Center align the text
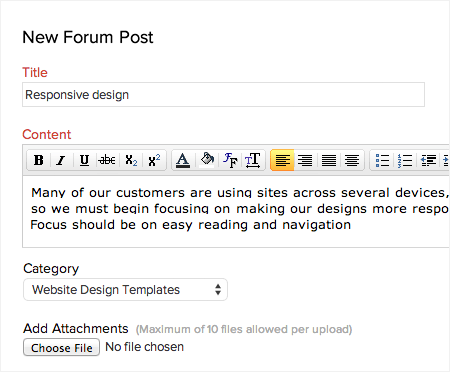 (352, 160)
